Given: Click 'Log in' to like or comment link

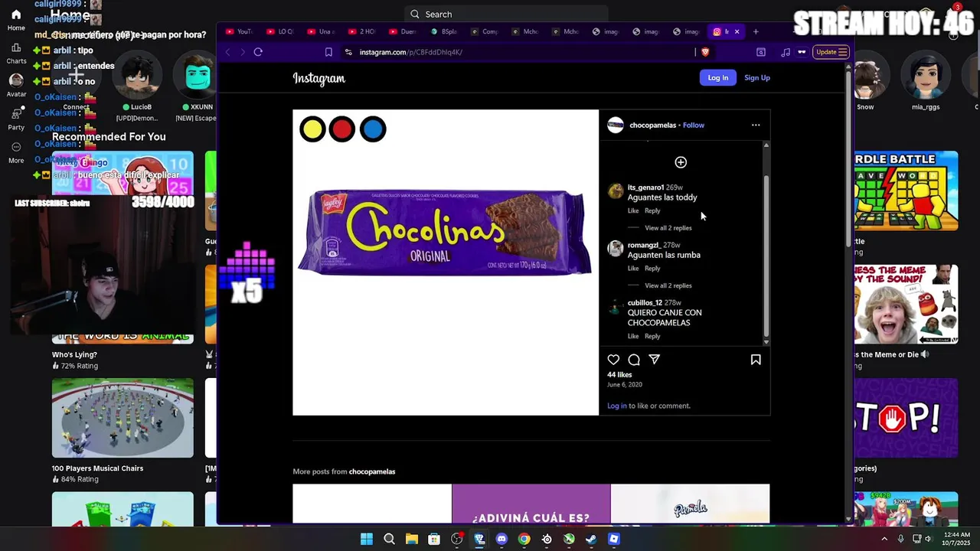Looking at the screenshot, I should click(617, 406).
